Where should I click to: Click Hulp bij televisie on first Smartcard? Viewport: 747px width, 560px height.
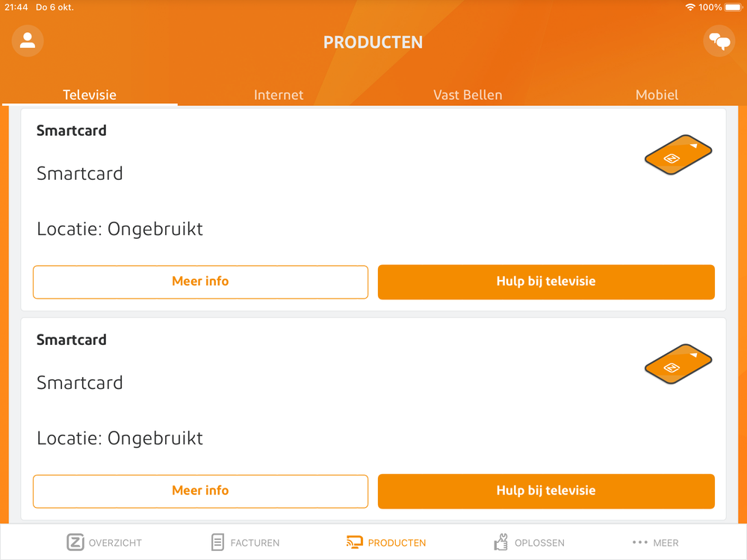[x=546, y=281]
